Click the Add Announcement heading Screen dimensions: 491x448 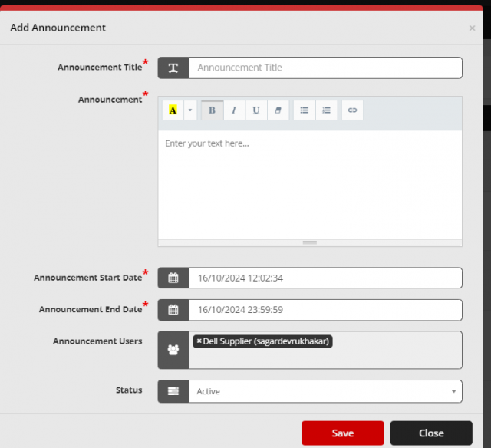point(58,28)
